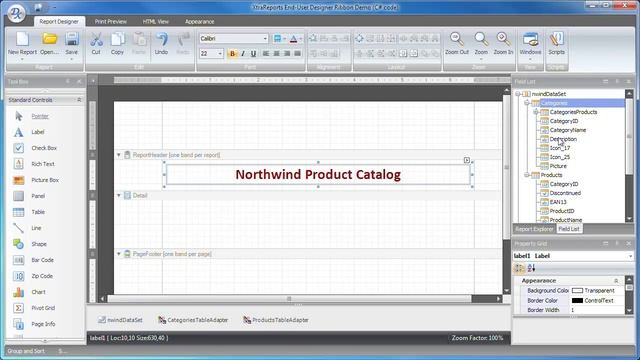Click the Border Width value field
Screen dimensions: 640x360
coord(597,310)
